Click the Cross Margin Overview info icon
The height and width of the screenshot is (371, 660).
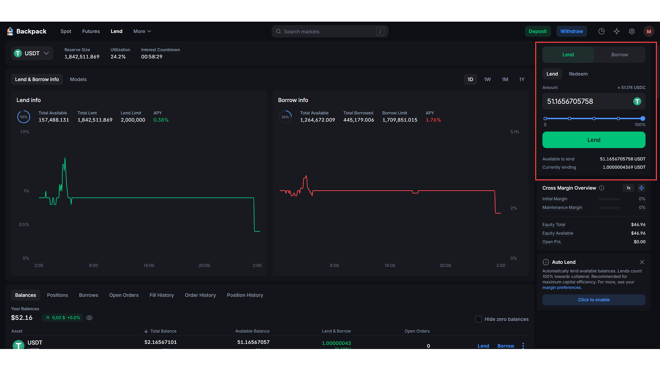point(601,188)
